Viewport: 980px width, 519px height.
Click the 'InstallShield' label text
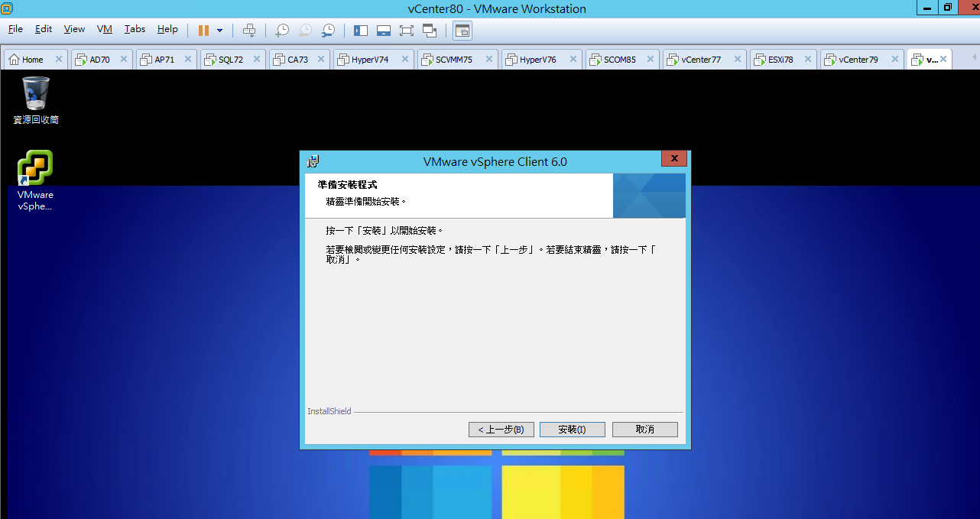329,411
